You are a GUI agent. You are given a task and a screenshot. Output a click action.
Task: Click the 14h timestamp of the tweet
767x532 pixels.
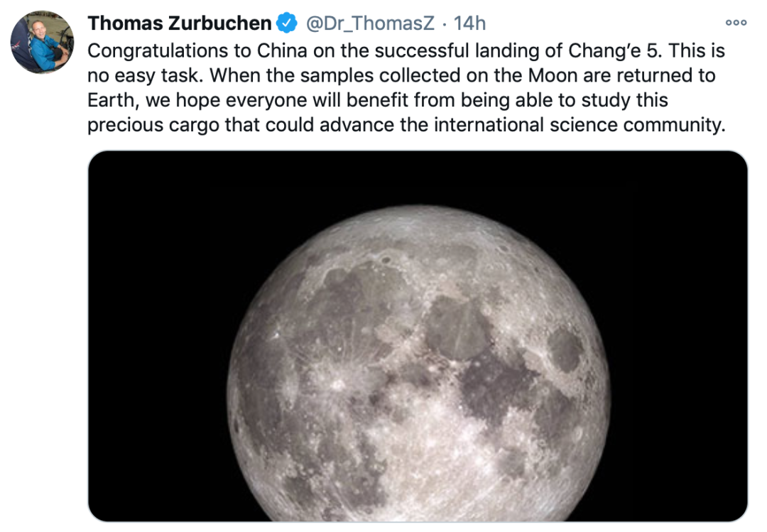[x=469, y=23]
